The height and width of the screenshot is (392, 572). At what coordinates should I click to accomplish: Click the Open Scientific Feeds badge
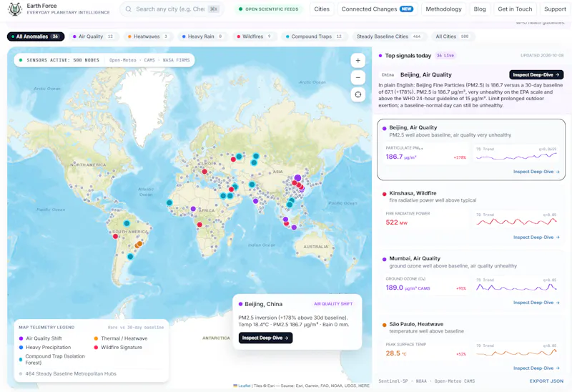(x=269, y=9)
